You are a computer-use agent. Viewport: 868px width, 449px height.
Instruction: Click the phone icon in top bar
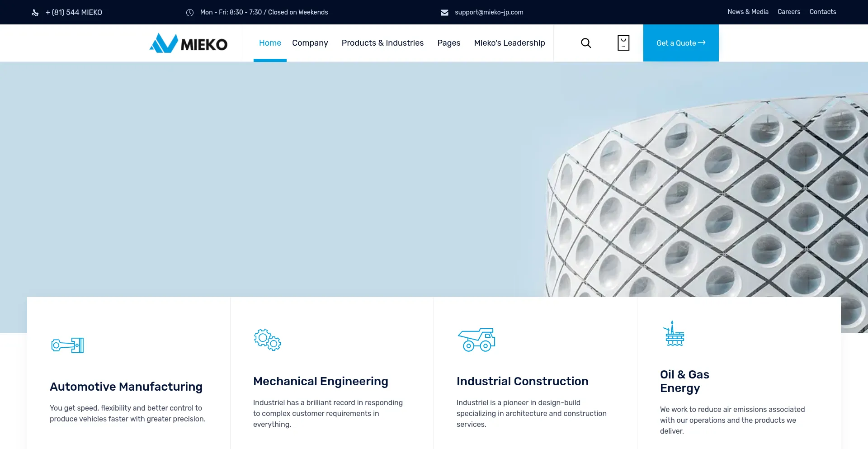35,13
